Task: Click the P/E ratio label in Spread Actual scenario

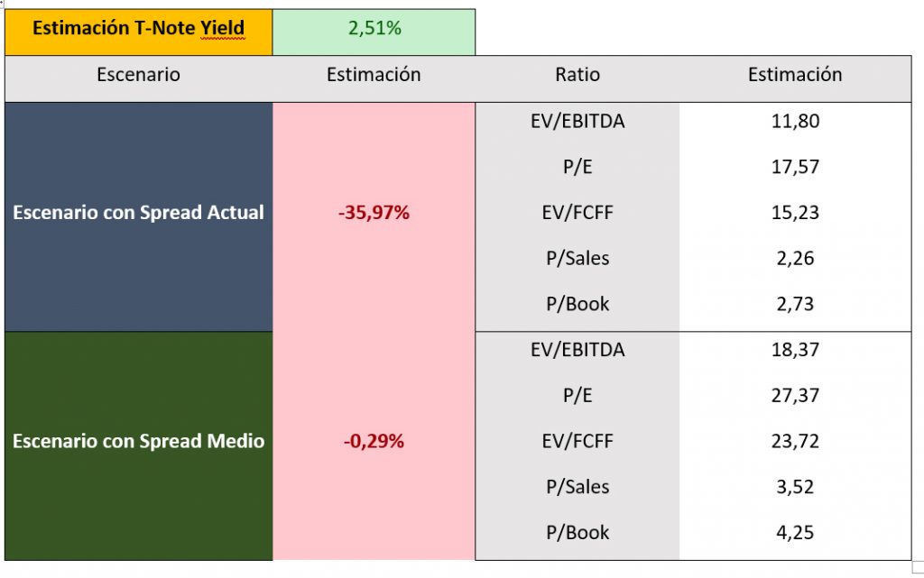Action: (577, 167)
